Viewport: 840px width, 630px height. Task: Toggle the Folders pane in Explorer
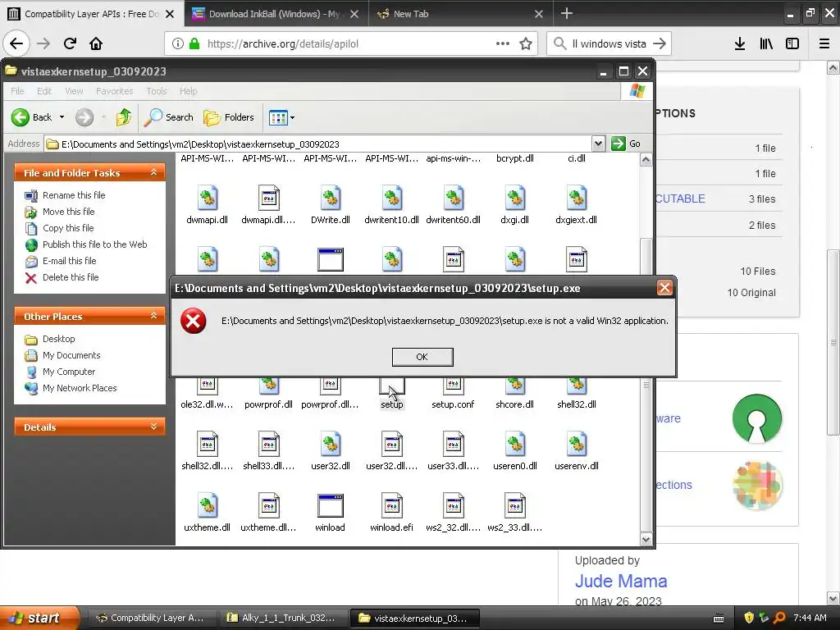tap(229, 117)
